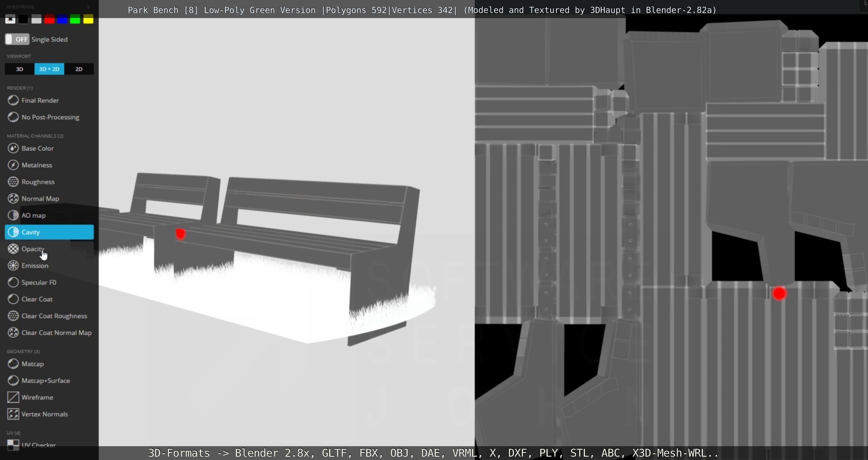The width and height of the screenshot is (868, 460).
Task: Select the Final Render mode icon
Action: (x=13, y=100)
